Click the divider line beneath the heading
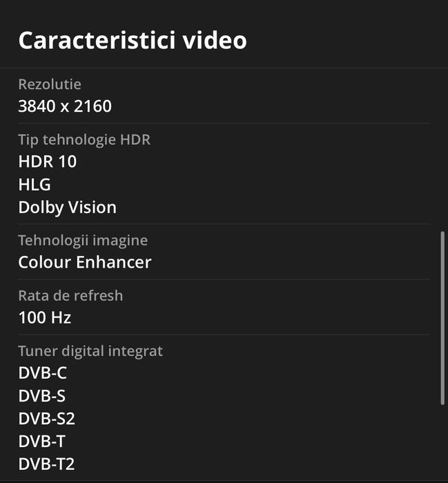Image resolution: width=448 pixels, height=483 pixels. pyautogui.click(x=224, y=68)
